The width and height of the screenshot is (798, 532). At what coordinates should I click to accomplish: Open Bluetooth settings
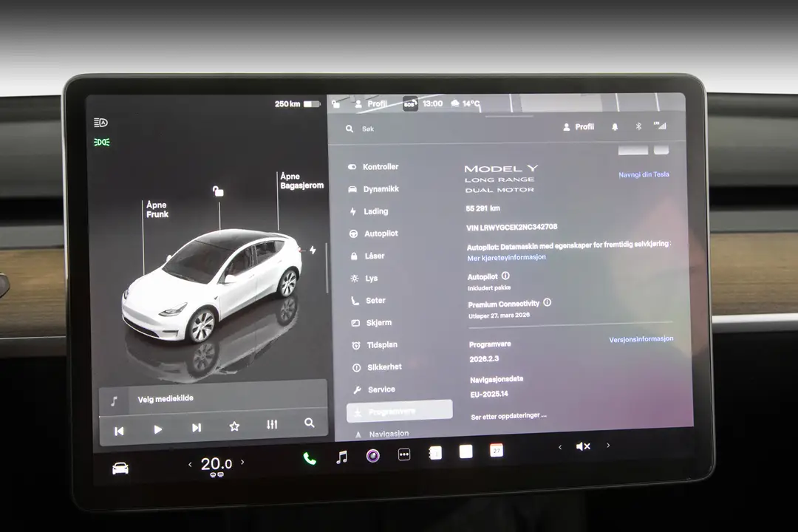(x=638, y=126)
